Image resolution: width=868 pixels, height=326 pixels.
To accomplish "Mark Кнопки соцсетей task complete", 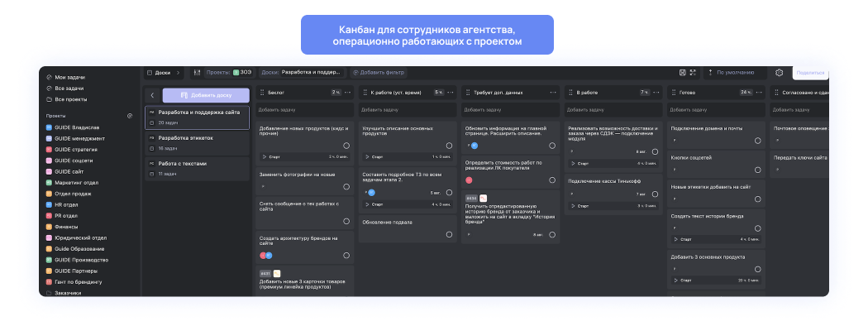I will click(x=758, y=170).
